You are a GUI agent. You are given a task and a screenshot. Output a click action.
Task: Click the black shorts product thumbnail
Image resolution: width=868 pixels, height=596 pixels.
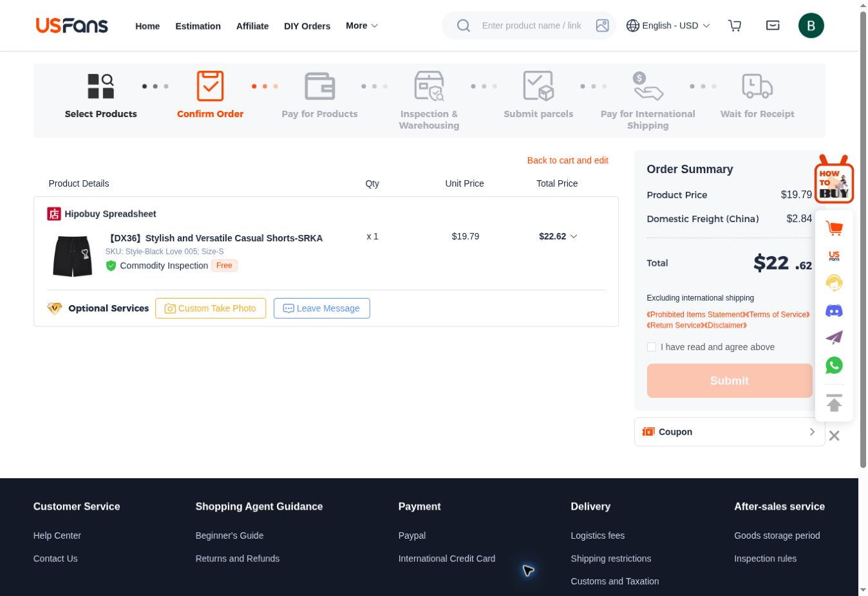(x=72, y=256)
